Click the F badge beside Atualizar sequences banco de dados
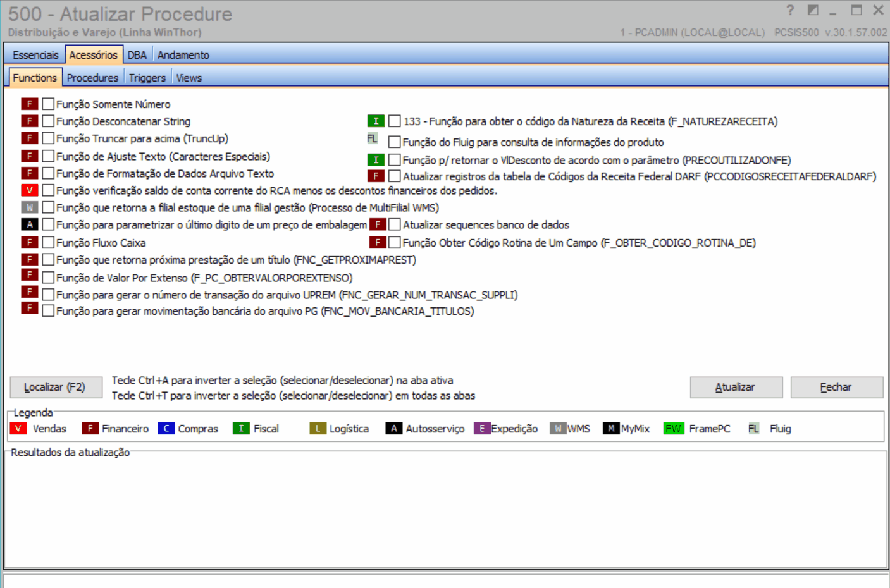890x588 pixels. 378,224
